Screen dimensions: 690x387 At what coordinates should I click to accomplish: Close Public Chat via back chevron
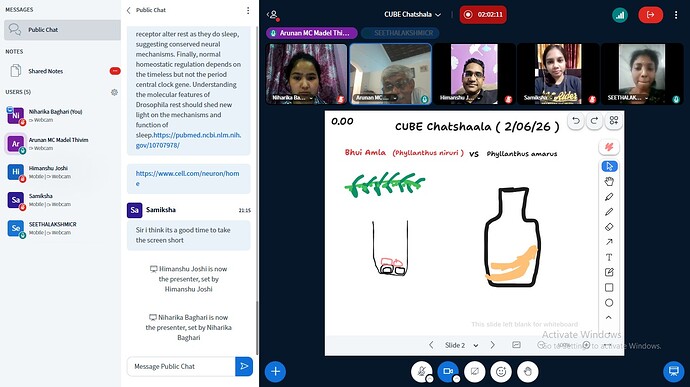[128, 10]
